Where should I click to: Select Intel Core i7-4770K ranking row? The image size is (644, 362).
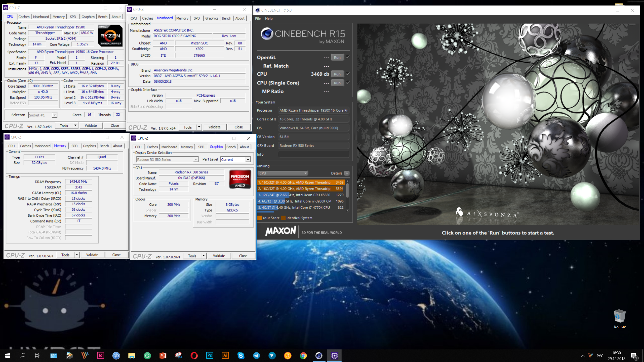(x=301, y=207)
